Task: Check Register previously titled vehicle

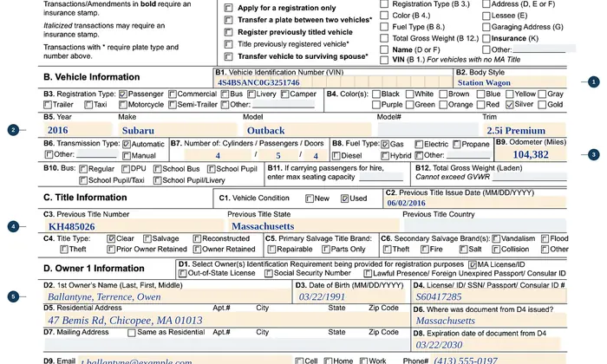Action: (x=228, y=32)
